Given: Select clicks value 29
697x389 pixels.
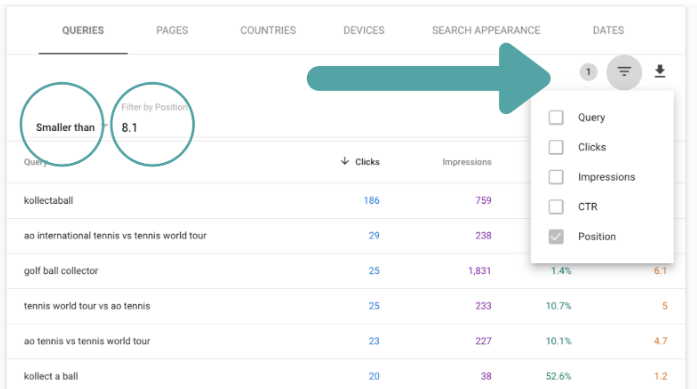Looking at the screenshot, I should (374, 236).
